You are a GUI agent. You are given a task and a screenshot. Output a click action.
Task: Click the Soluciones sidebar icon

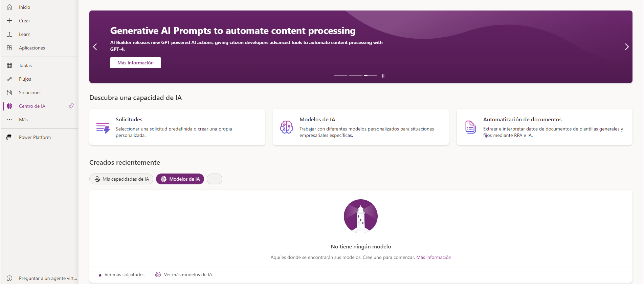point(9,93)
